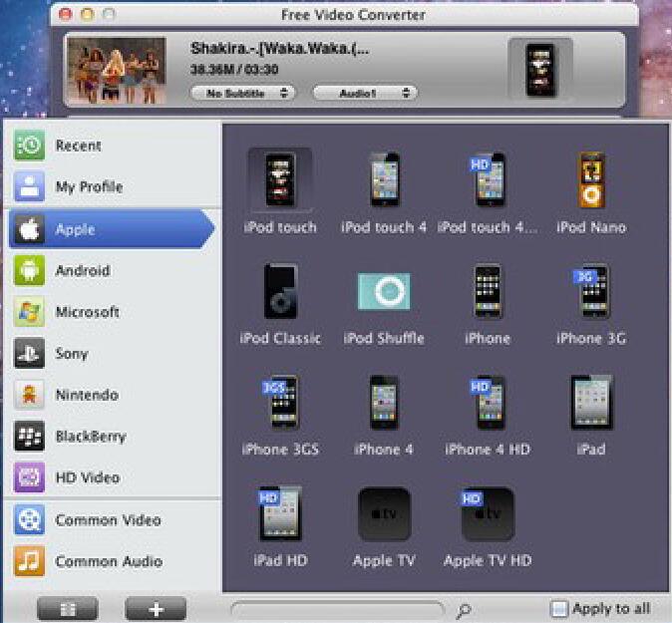Viewport: 672px width, 623px height.
Task: Choose the iPad HD profile
Action: (280, 525)
